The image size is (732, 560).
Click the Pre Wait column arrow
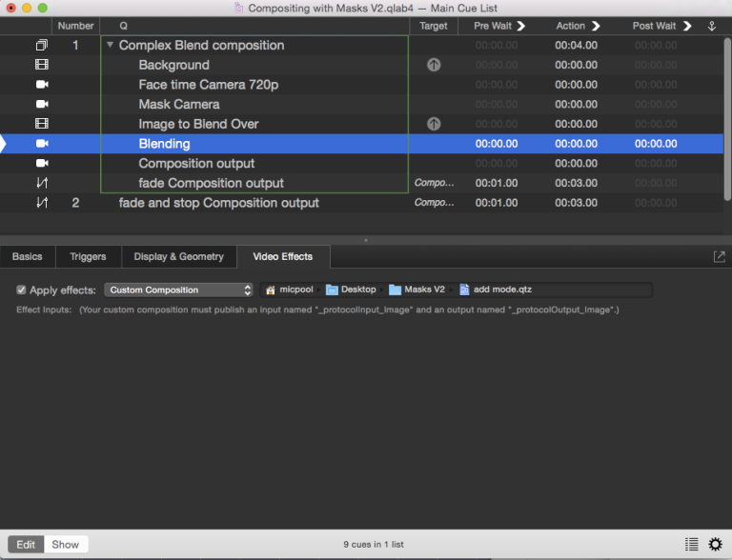521,26
